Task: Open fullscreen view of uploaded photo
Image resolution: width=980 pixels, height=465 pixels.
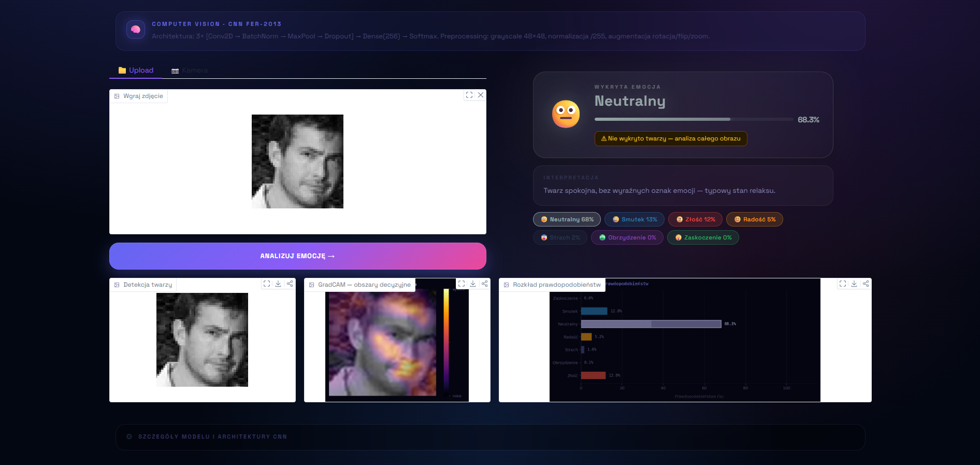Action: (469, 95)
